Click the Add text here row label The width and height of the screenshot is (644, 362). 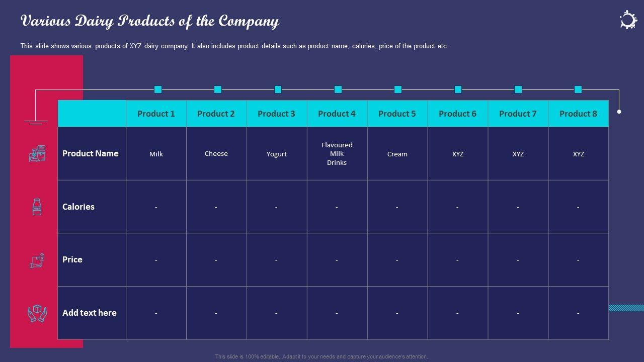coord(90,313)
